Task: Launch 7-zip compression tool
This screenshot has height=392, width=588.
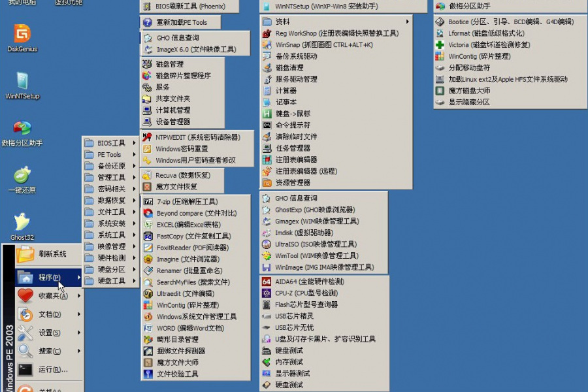Action: (x=195, y=202)
